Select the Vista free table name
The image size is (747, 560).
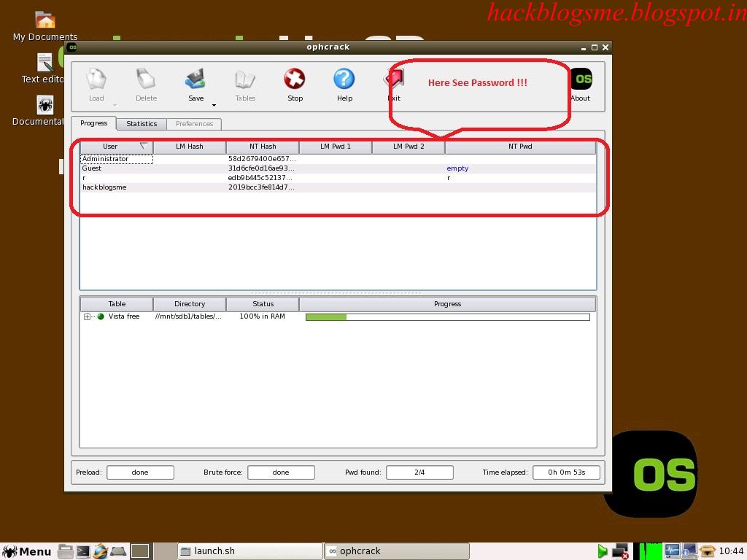124,316
